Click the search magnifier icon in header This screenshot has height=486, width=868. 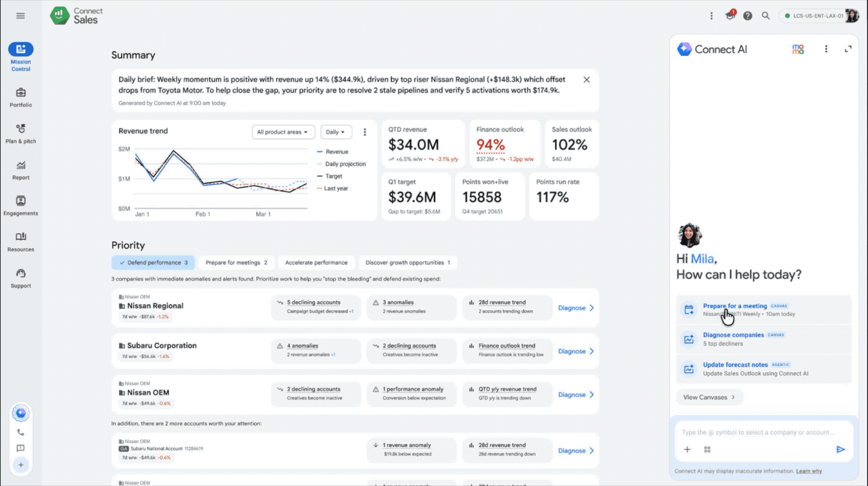pos(766,16)
